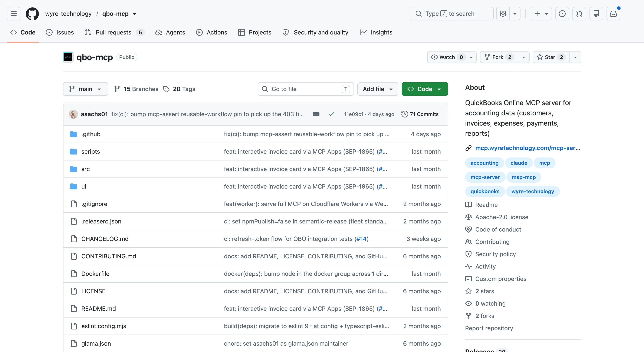Open the Star lists dropdown arrow
644x352 pixels.
[575, 57]
